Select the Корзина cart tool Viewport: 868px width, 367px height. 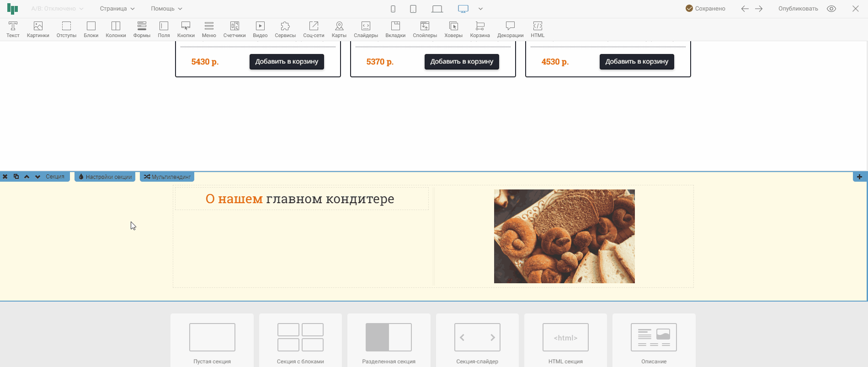[x=479, y=29]
